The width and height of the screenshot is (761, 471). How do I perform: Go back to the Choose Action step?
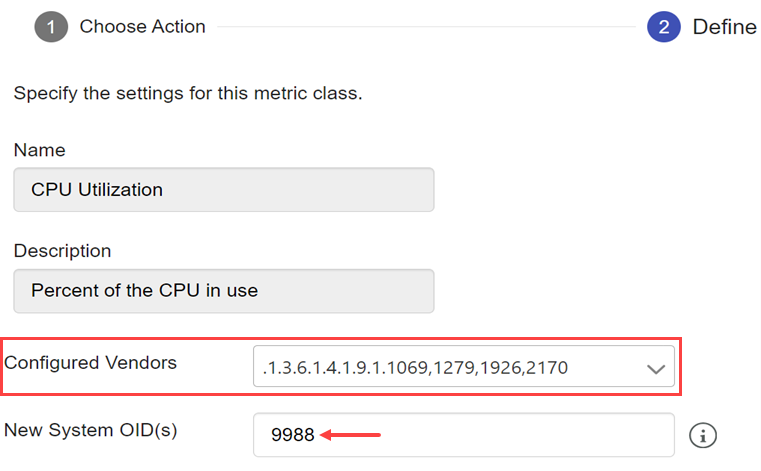tap(142, 27)
